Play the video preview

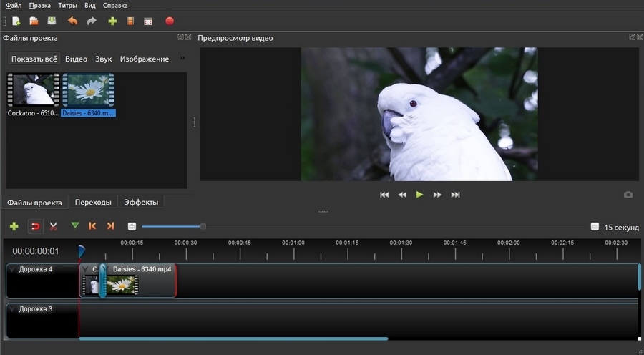419,195
